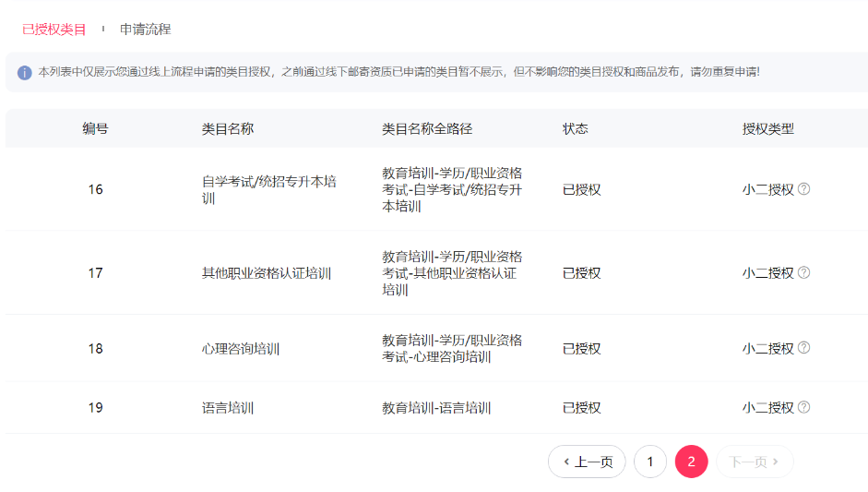The image size is (868, 492).
Task: Click the 类目名称全路径 column header
Action: tap(427, 129)
